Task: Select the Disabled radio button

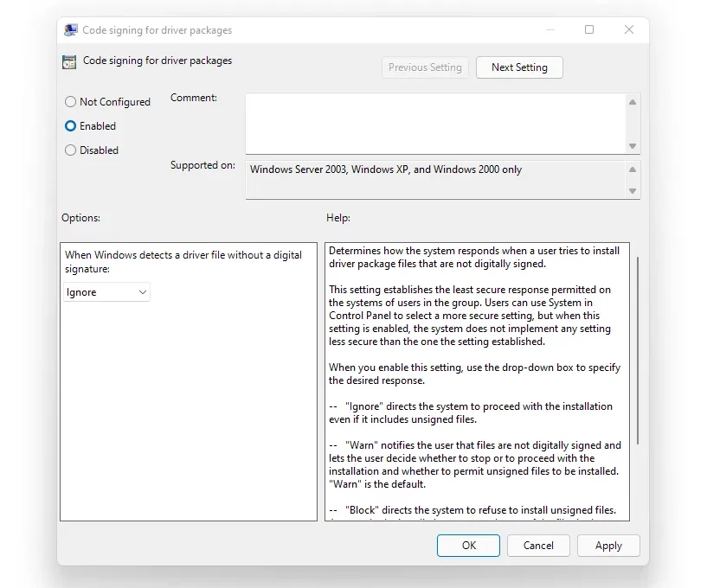Action: tap(70, 150)
